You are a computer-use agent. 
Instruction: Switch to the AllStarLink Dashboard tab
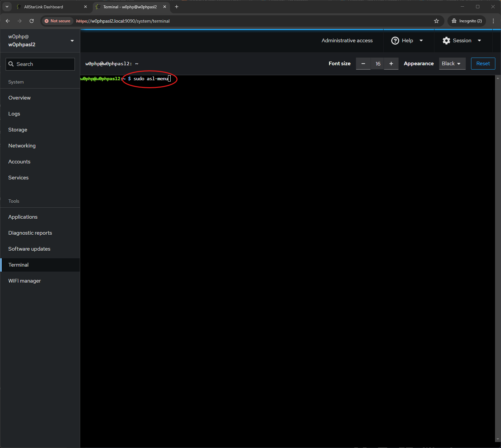[x=50, y=7]
